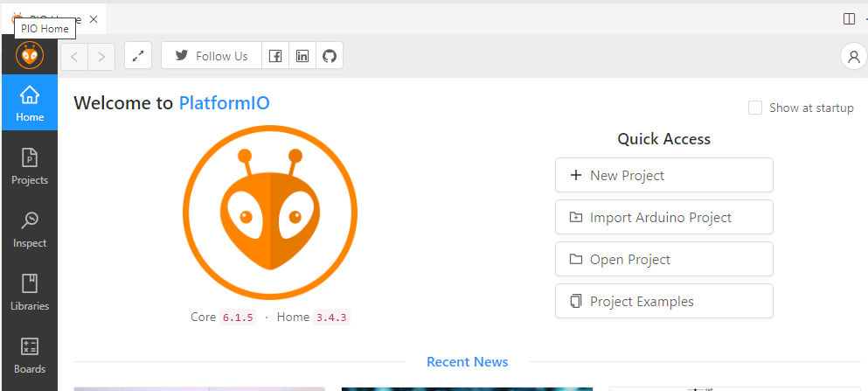The height and width of the screenshot is (391, 868).
Task: Open the Boards sidebar section
Action: tap(30, 355)
